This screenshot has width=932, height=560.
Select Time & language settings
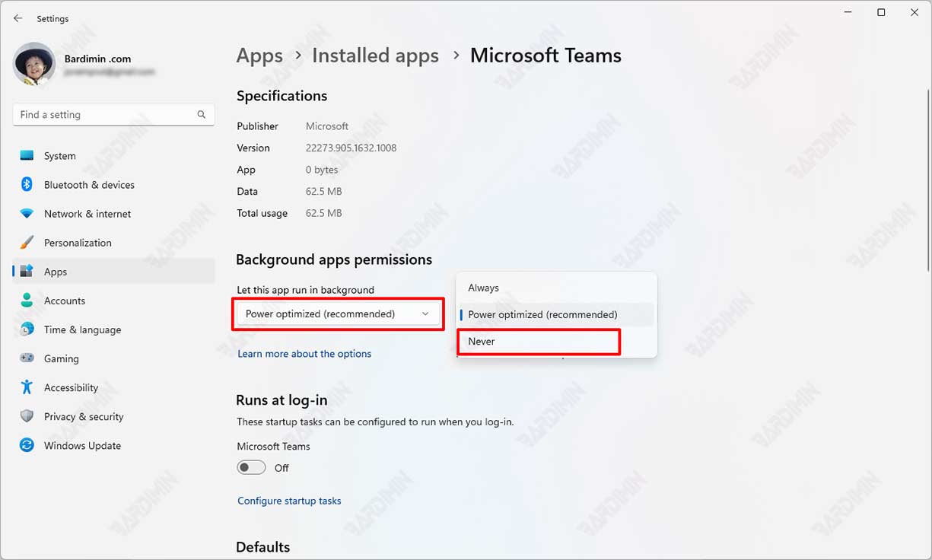pos(81,329)
